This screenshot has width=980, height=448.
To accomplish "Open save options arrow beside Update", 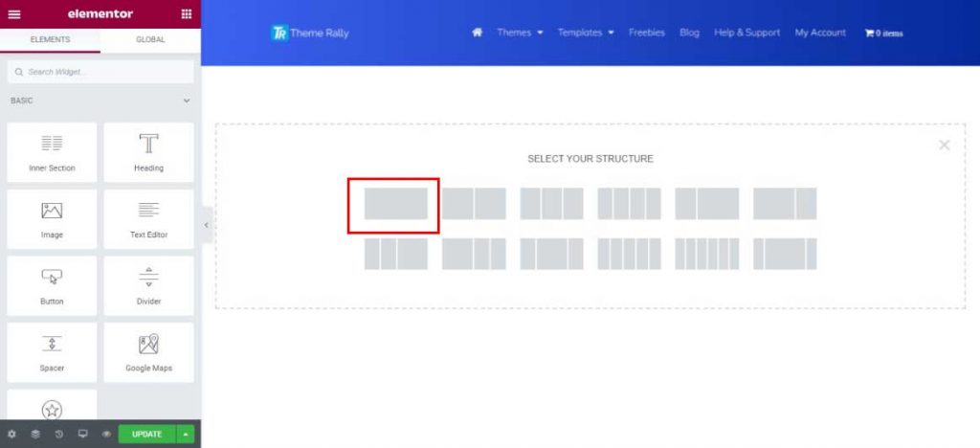I will click(186, 434).
